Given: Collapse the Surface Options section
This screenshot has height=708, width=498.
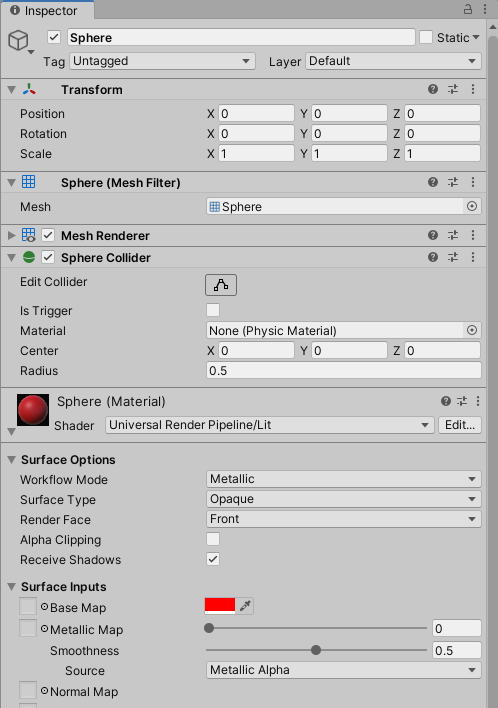Looking at the screenshot, I should point(12,460).
